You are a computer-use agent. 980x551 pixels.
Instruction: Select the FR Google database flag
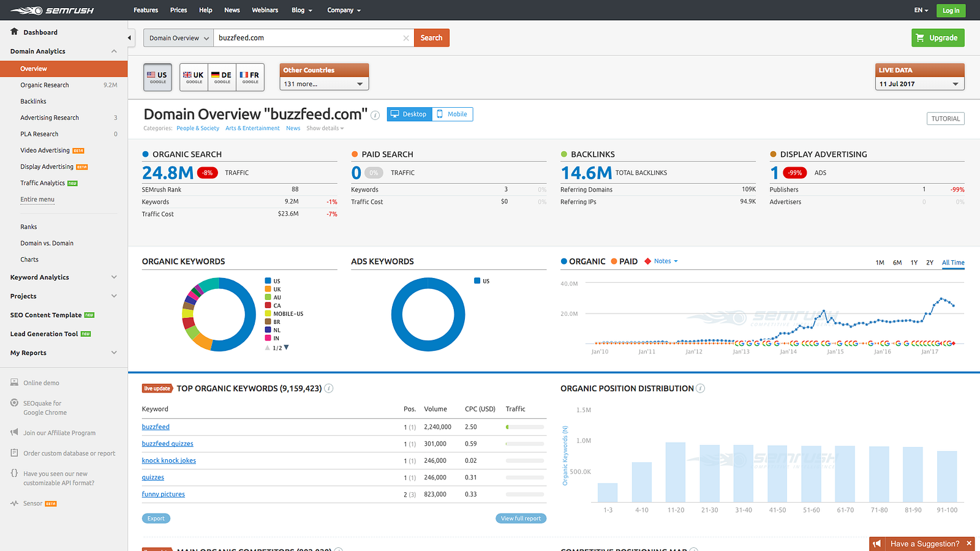pyautogui.click(x=250, y=77)
